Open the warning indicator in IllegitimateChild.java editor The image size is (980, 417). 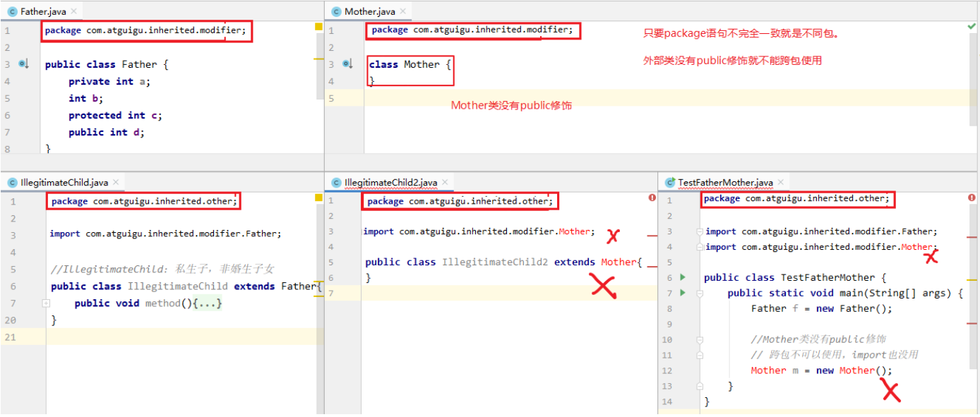point(318,198)
